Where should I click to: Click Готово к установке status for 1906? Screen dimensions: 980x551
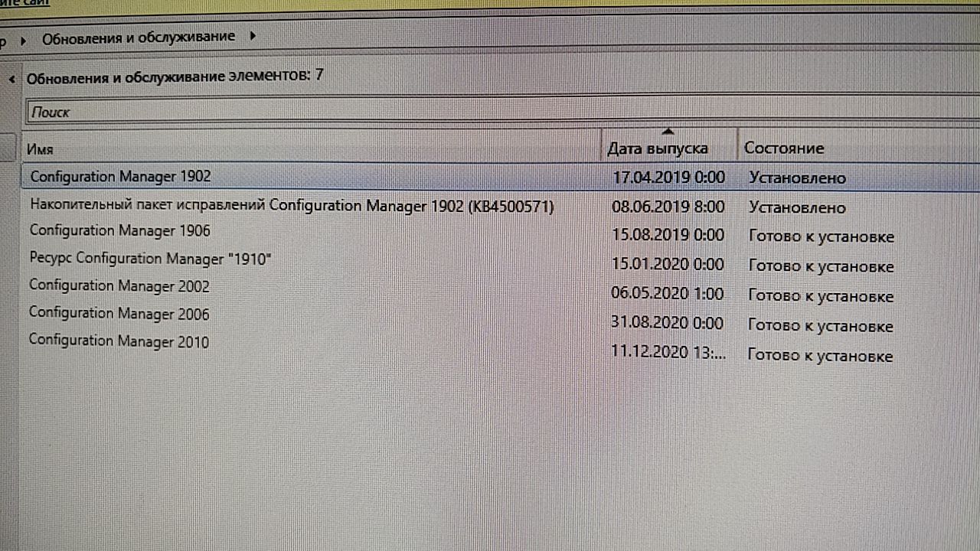point(821,236)
